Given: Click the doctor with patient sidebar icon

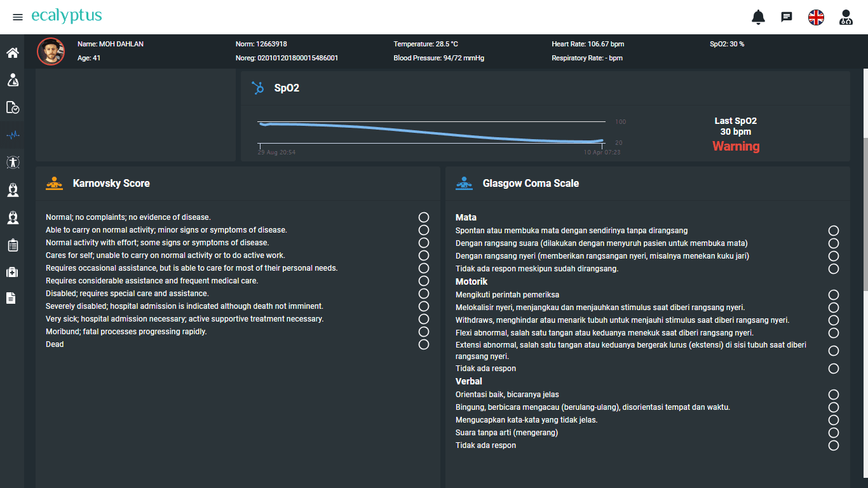Looking at the screenshot, I should (x=12, y=80).
